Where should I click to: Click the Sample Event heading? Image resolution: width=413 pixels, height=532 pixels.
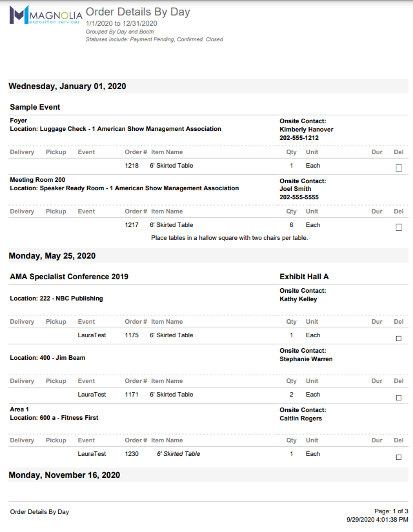[x=35, y=107]
